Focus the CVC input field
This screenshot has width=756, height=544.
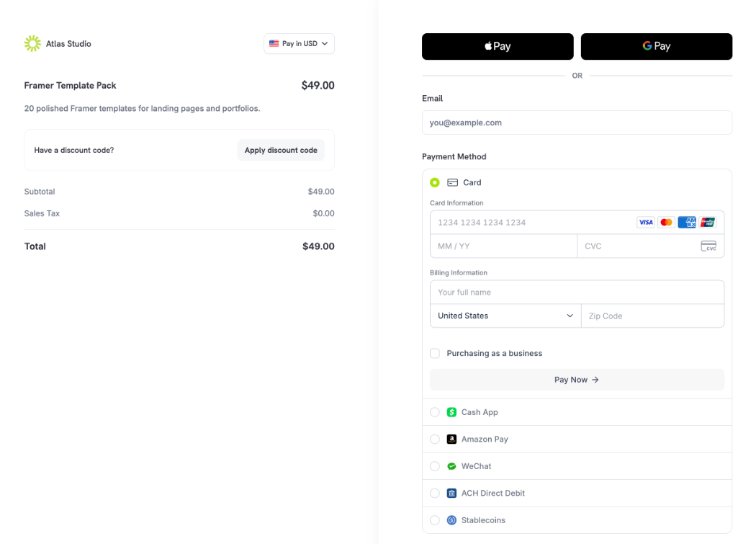(651, 246)
